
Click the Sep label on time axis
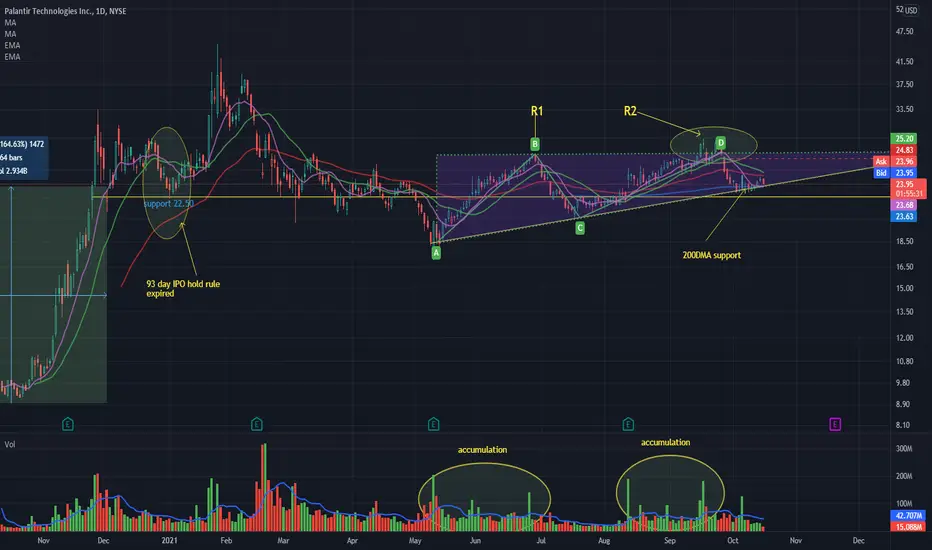point(670,540)
